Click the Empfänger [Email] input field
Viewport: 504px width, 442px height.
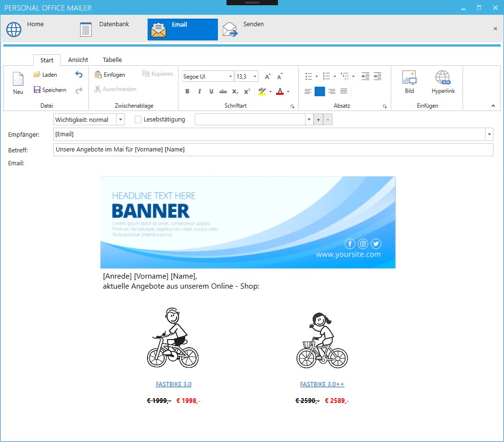pyautogui.click(x=269, y=134)
